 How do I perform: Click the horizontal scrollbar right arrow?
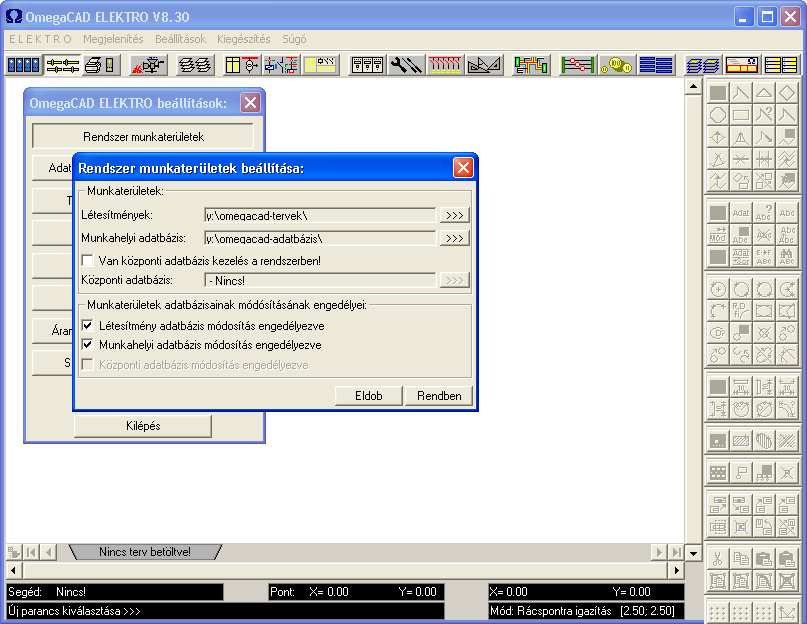pos(676,570)
